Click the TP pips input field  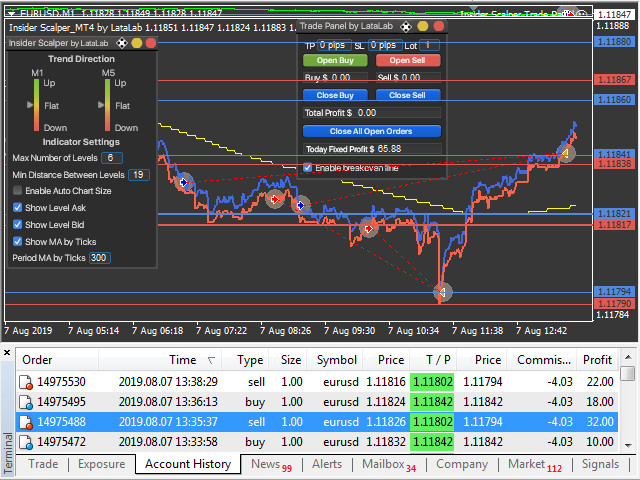click(334, 45)
